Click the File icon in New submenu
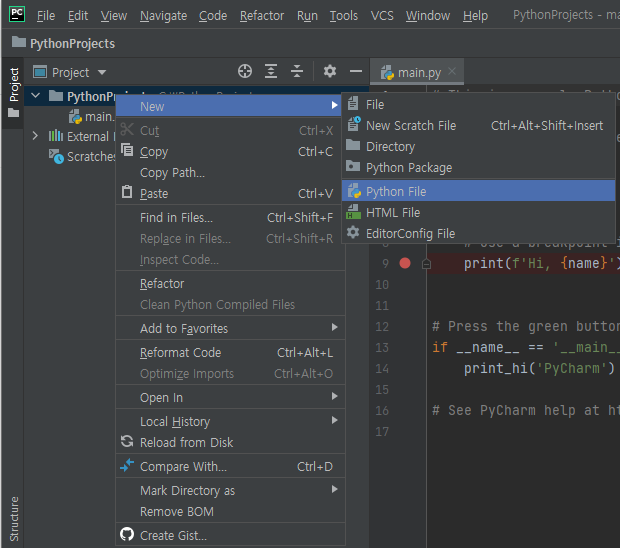 pyautogui.click(x=353, y=104)
